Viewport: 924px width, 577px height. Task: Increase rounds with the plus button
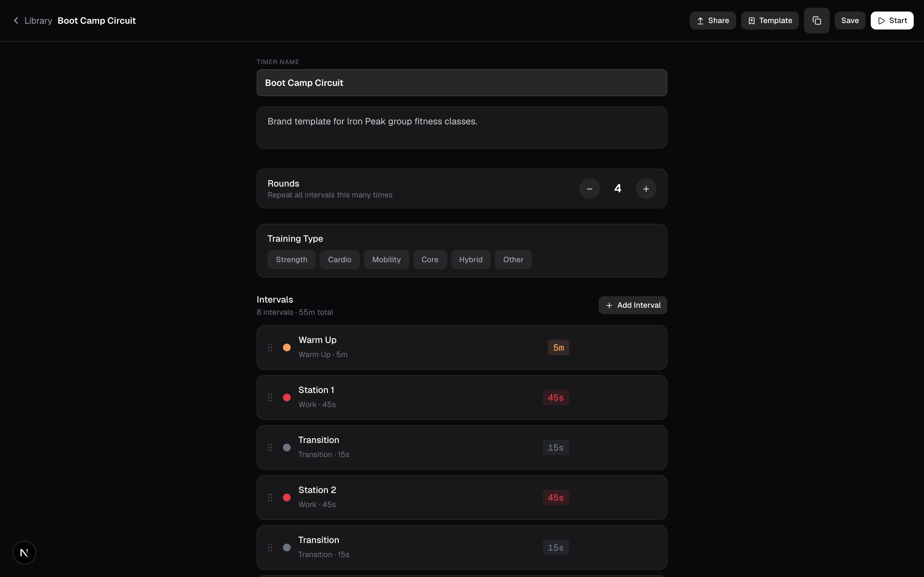pyautogui.click(x=646, y=188)
